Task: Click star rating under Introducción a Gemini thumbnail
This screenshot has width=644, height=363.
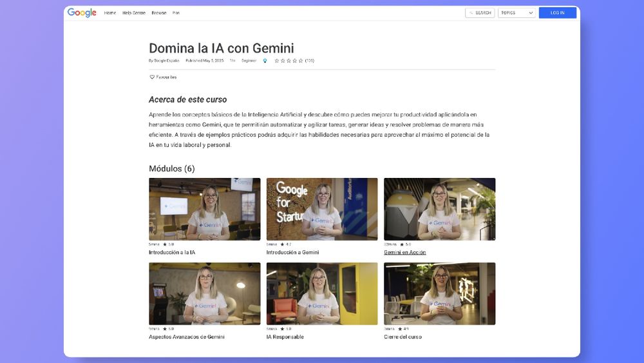Action: pyautogui.click(x=286, y=244)
